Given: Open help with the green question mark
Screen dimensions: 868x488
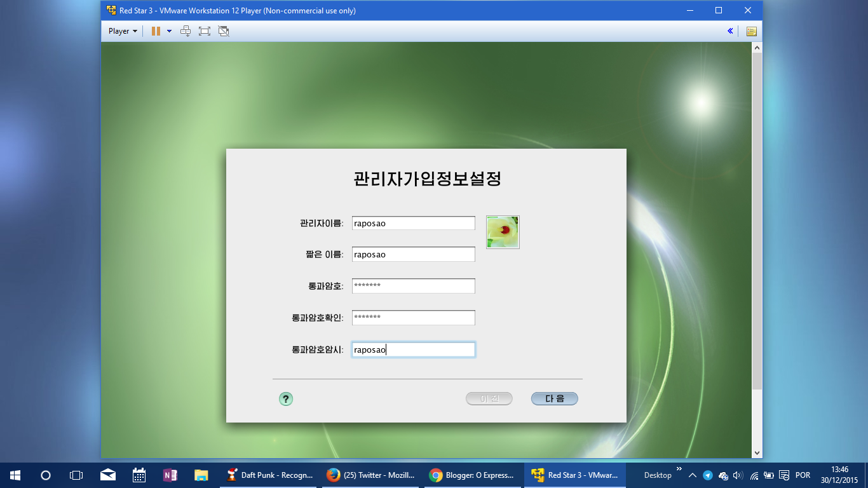Looking at the screenshot, I should click(286, 399).
